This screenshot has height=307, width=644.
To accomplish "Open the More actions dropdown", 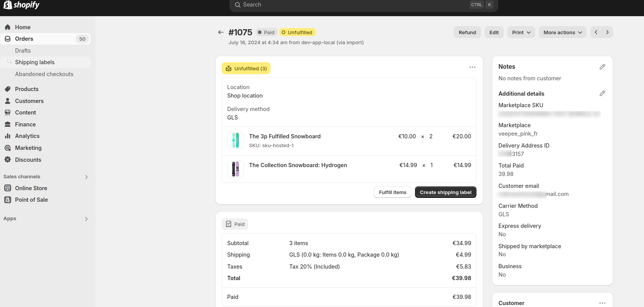I will pyautogui.click(x=563, y=32).
